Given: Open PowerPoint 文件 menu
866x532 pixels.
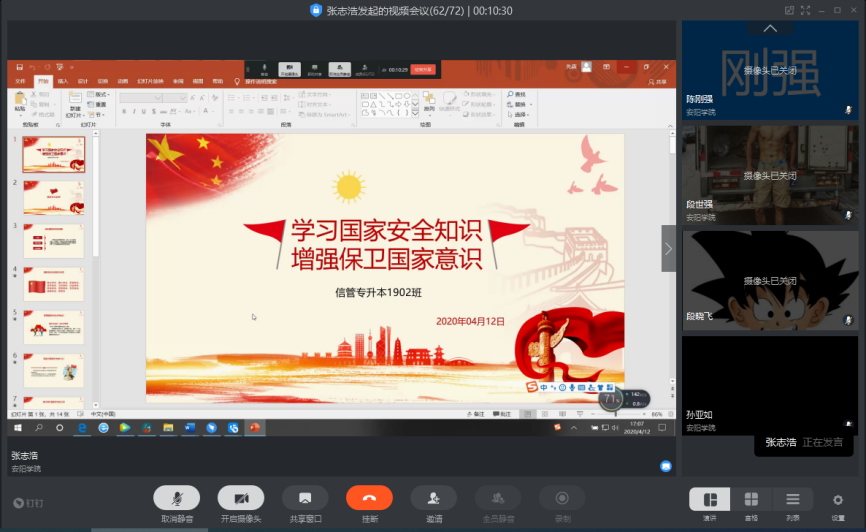Looking at the screenshot, I should pyautogui.click(x=20, y=81).
